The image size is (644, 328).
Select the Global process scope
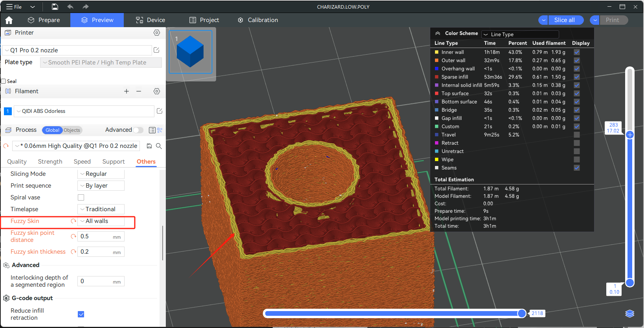(52, 130)
